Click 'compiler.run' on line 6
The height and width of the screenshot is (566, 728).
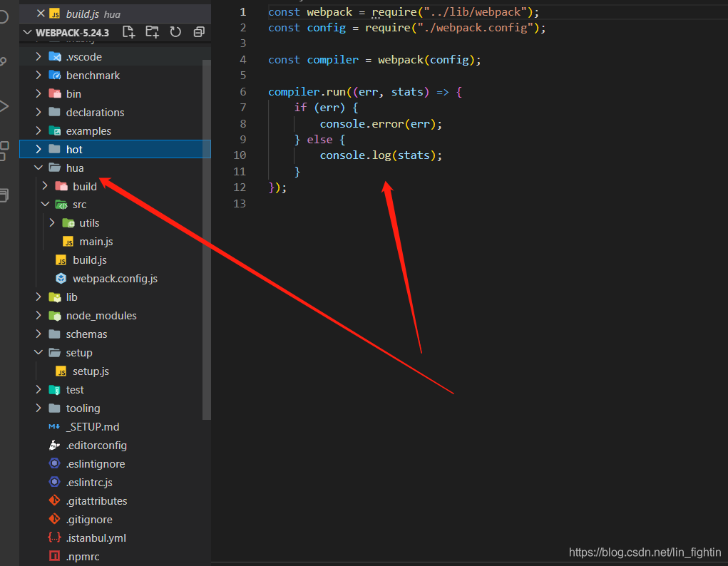point(307,92)
